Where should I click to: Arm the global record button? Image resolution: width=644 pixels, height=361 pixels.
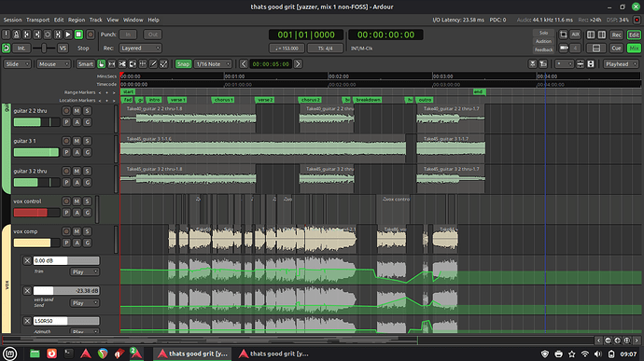91,35
